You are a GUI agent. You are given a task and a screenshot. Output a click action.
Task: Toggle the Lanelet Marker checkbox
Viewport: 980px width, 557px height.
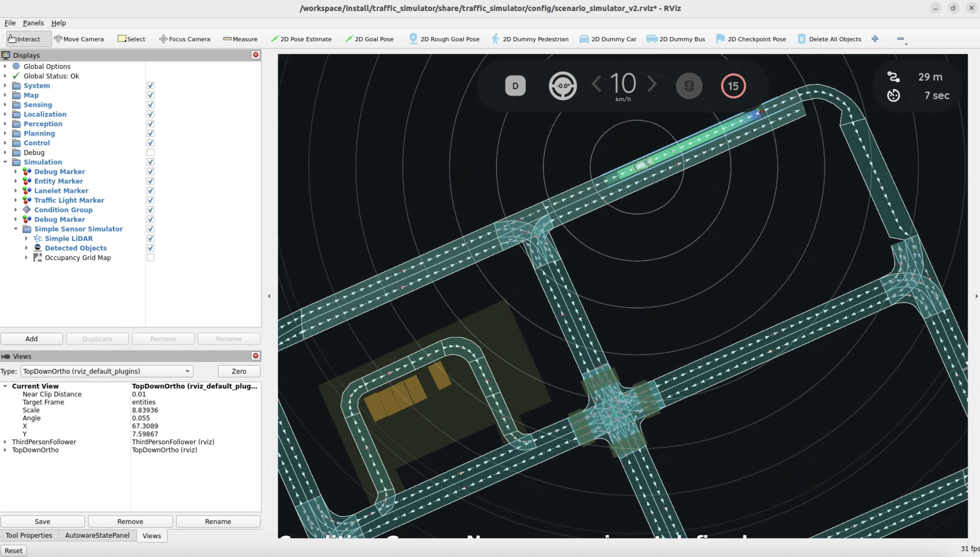[x=150, y=190]
